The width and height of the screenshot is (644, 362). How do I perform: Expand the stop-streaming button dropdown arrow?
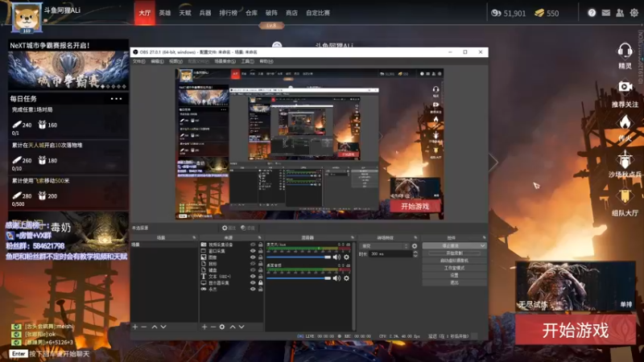click(482, 246)
